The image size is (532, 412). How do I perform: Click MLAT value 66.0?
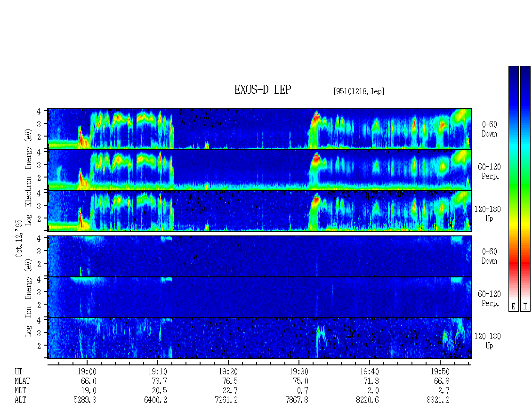point(89,381)
